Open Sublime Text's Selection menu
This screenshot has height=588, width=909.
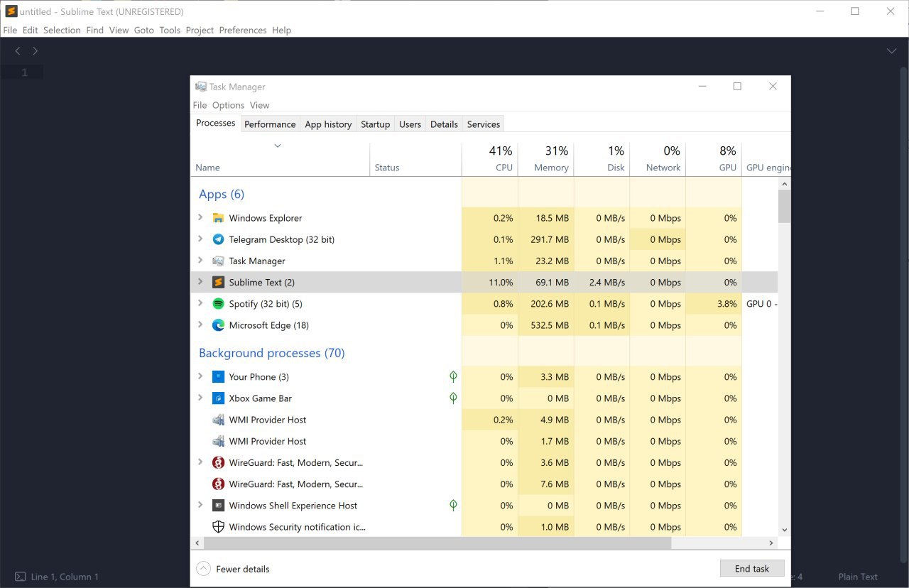click(62, 30)
